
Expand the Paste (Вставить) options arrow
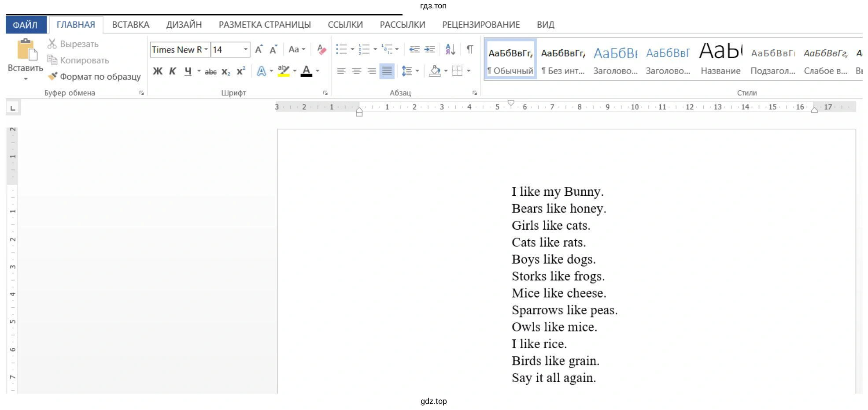coord(26,79)
